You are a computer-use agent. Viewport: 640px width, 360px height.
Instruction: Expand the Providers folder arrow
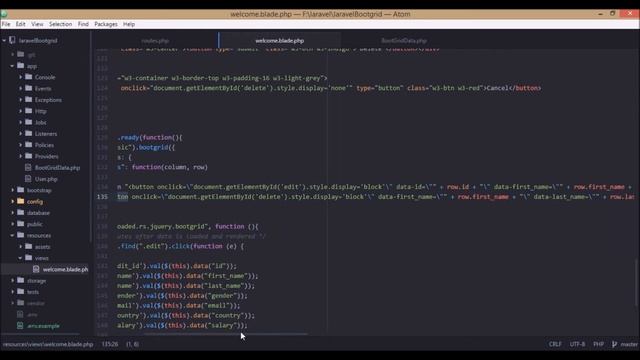(x=20, y=156)
